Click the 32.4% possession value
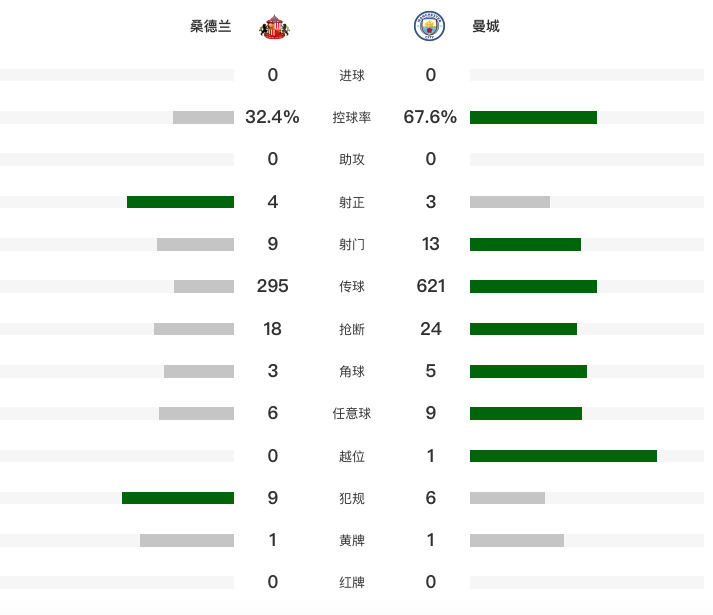Image resolution: width=713 pixels, height=615 pixels. tap(272, 117)
